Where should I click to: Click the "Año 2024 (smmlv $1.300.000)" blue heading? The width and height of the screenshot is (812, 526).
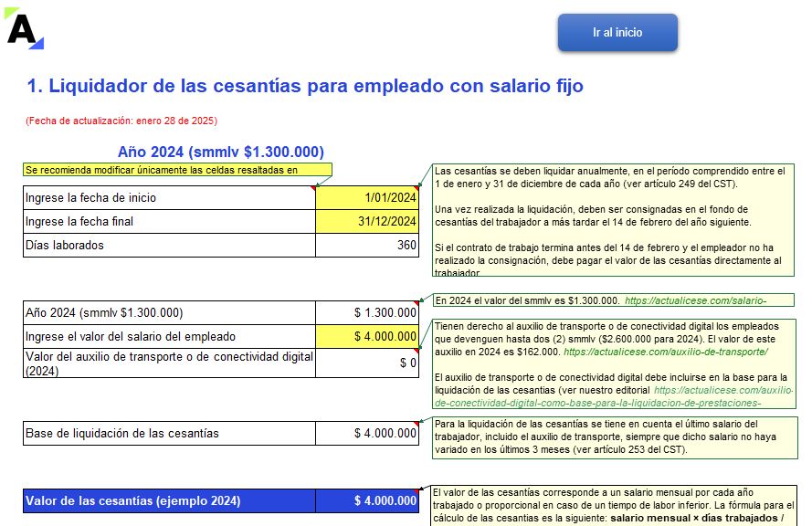pyautogui.click(x=220, y=152)
